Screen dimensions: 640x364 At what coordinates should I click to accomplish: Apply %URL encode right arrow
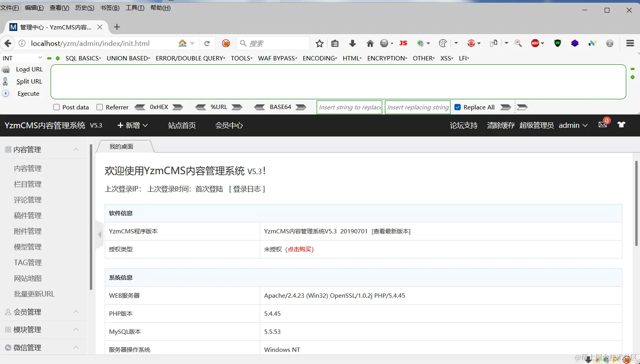tap(237, 107)
